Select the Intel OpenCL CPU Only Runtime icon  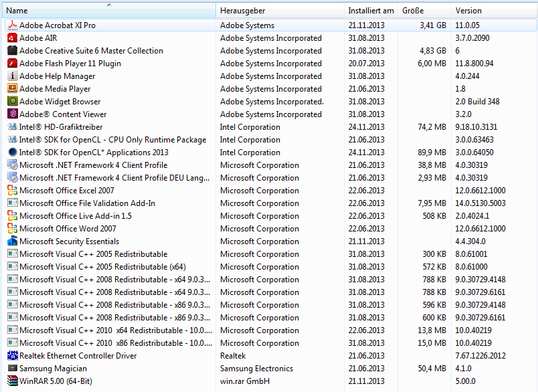coord(12,139)
